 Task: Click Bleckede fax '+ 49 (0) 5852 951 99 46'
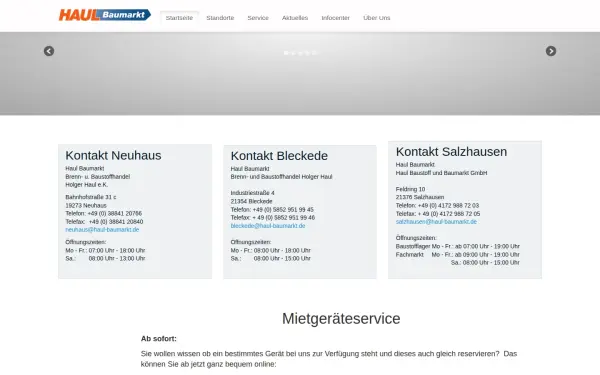(284, 217)
